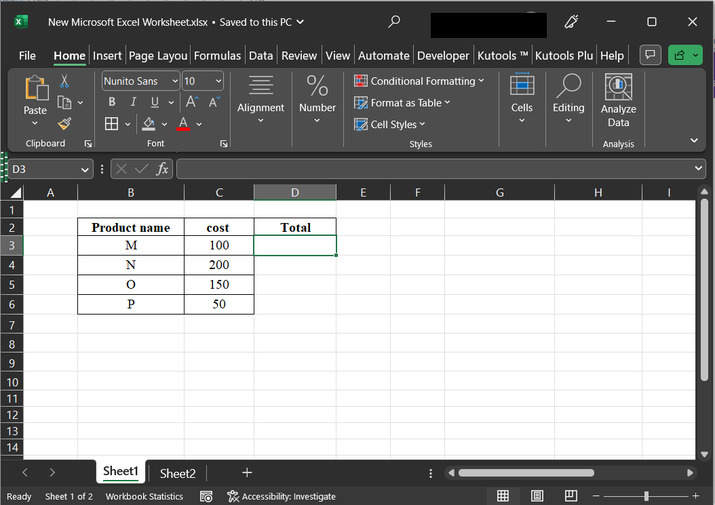Open Analyze Data tool

point(618,101)
